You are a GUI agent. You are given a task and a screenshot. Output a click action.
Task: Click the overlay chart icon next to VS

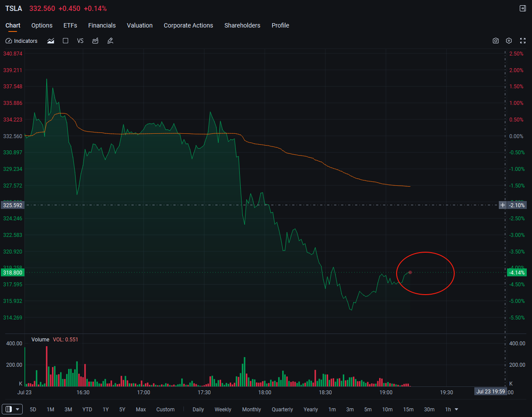tap(95, 41)
